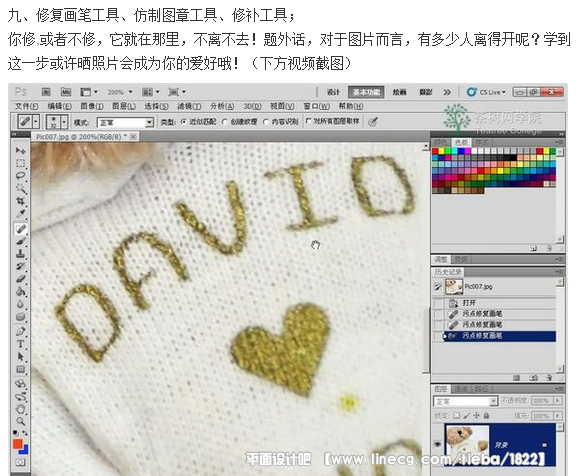579x476 pixels.
Task: Select the Move tool
Action: click(x=20, y=151)
